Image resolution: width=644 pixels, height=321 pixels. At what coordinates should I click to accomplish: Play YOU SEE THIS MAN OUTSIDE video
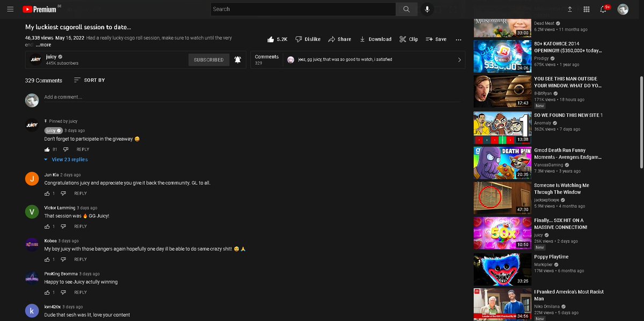click(502, 91)
